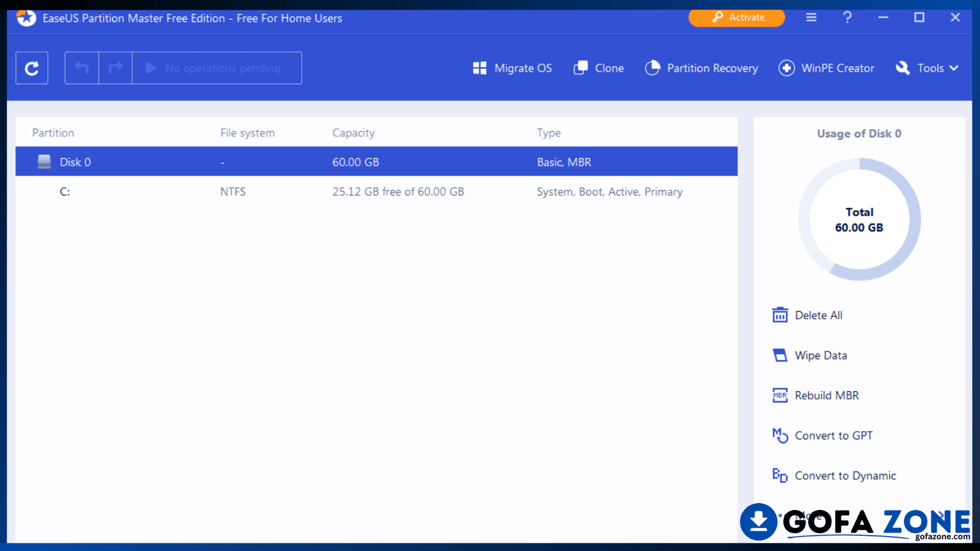Screen dimensions: 980x551
Task: Click the Wipe Data eraser icon
Action: [x=780, y=355]
